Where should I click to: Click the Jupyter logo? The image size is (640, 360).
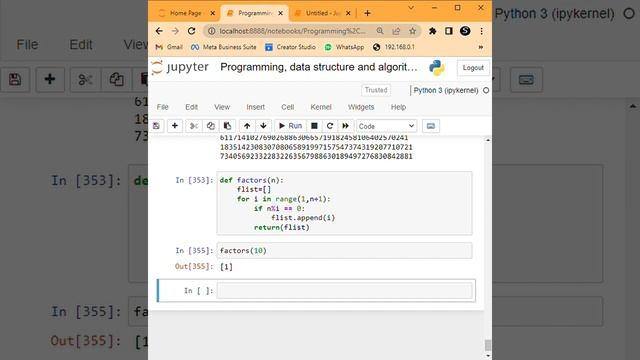[180, 67]
